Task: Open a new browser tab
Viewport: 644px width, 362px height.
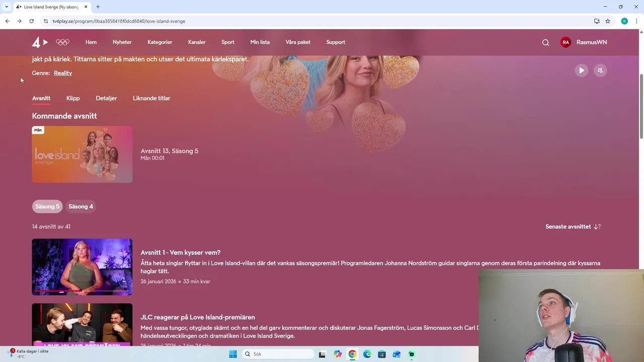Action: pyautogui.click(x=98, y=7)
